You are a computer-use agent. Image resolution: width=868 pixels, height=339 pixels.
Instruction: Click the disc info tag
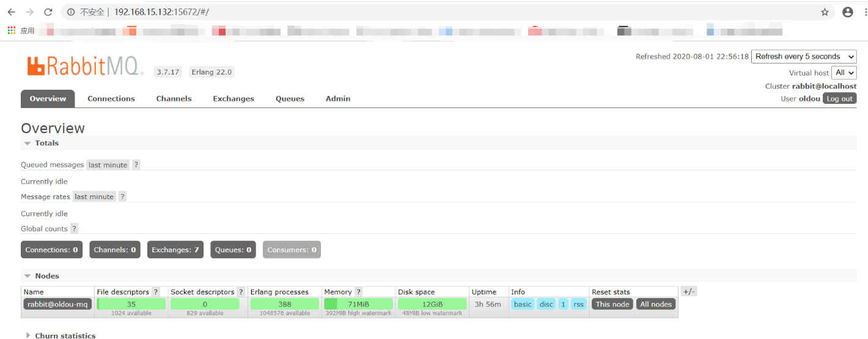[x=546, y=304]
